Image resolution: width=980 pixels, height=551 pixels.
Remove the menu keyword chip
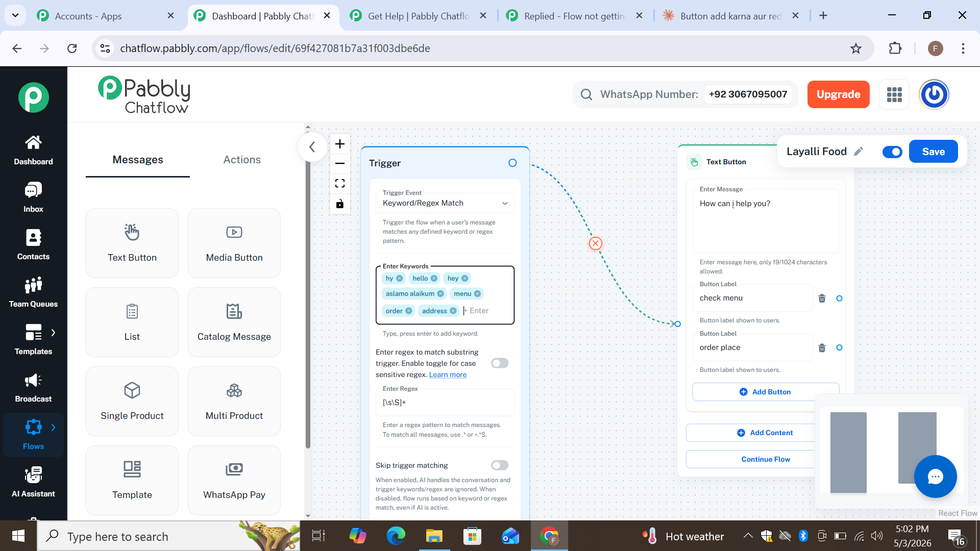(477, 293)
